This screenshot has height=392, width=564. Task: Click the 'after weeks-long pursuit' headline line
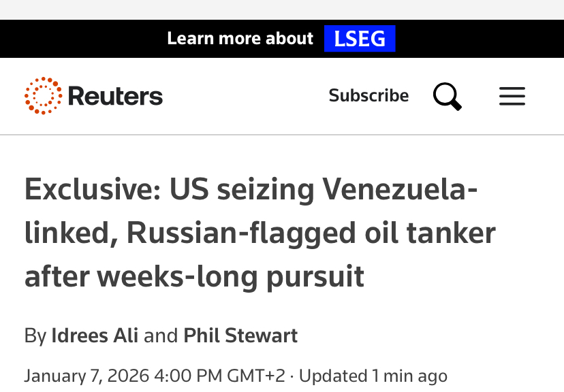[x=194, y=277]
